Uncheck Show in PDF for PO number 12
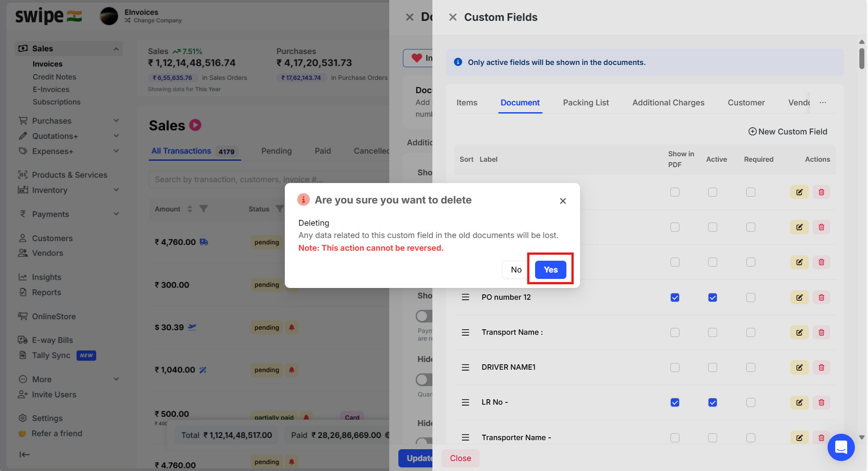 pos(675,297)
